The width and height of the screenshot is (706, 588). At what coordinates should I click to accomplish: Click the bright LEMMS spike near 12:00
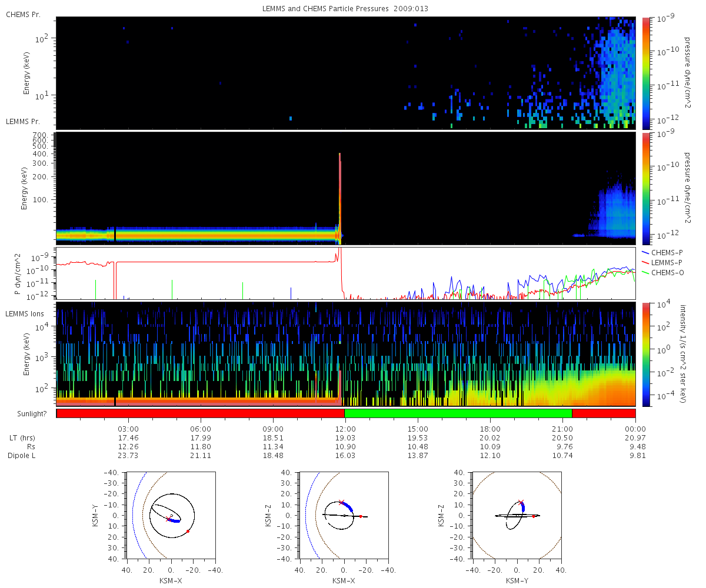340,197
